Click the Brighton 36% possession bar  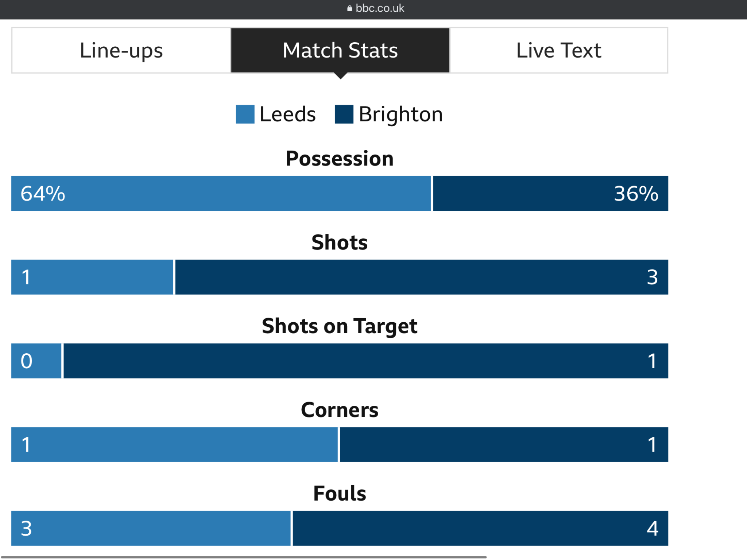[550, 193]
